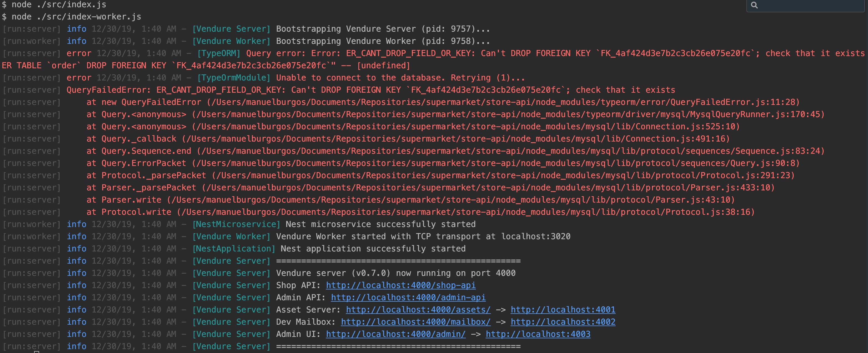This screenshot has width=868, height=353.
Task: Open the Admin API link localhost:4000/admin-api
Action: click(408, 297)
